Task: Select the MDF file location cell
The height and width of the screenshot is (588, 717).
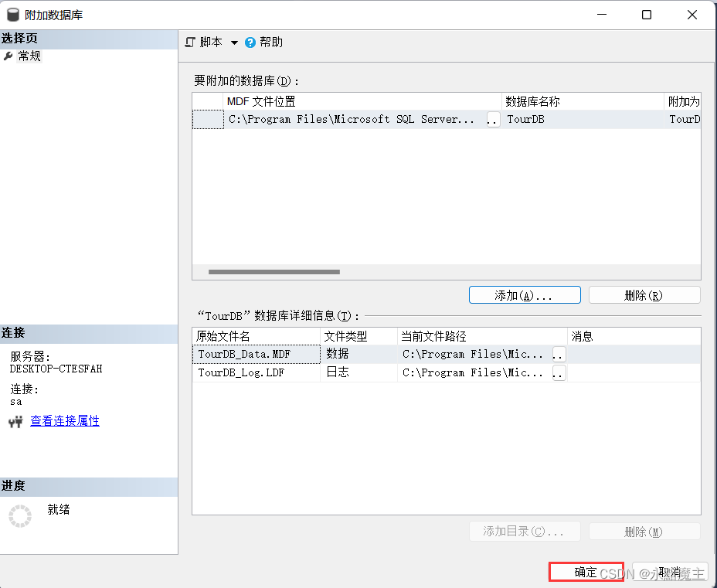Action: click(355, 119)
